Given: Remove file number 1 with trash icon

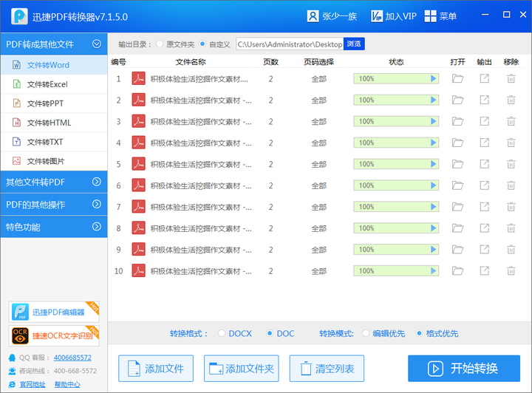Looking at the screenshot, I should click(511, 78).
